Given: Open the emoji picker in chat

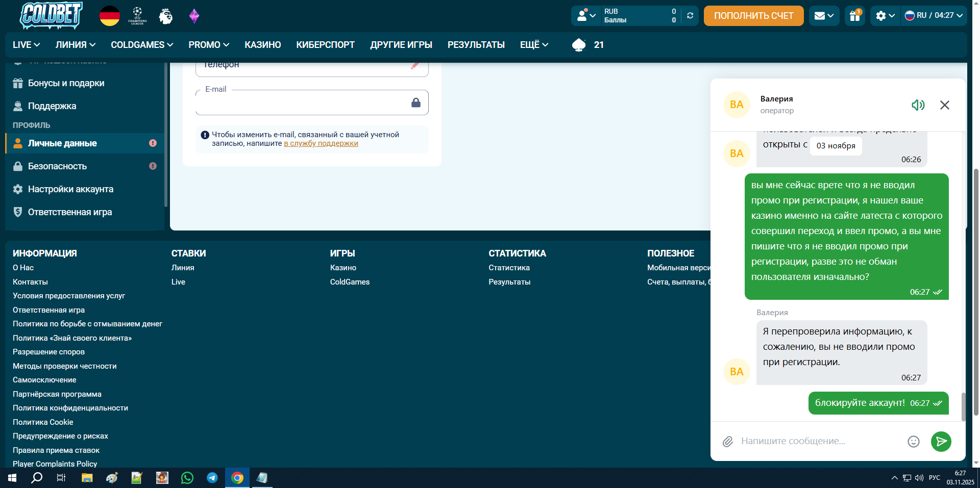Looking at the screenshot, I should 913,442.
